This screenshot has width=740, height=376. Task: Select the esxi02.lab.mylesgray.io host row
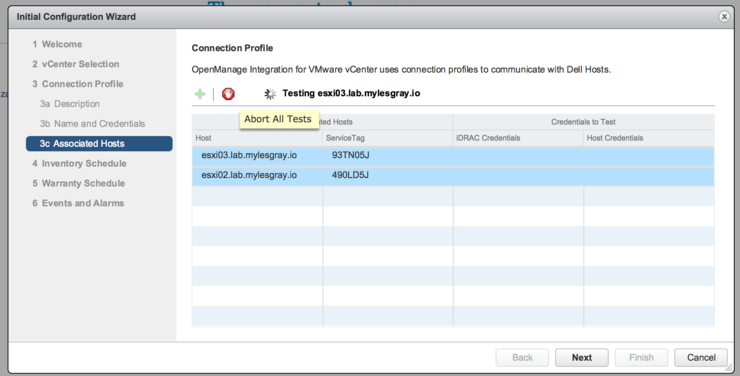tap(453, 175)
